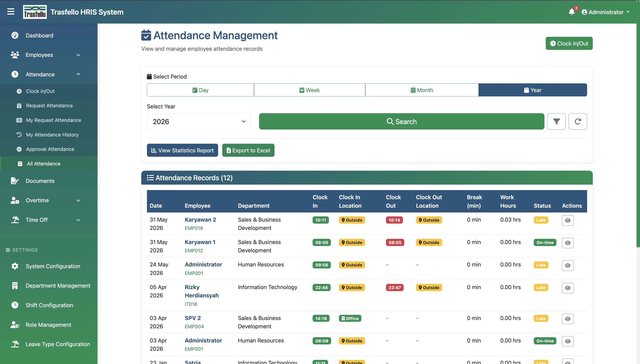
Task: Click On-time status in Karyawan 1 row
Action: click(545, 243)
